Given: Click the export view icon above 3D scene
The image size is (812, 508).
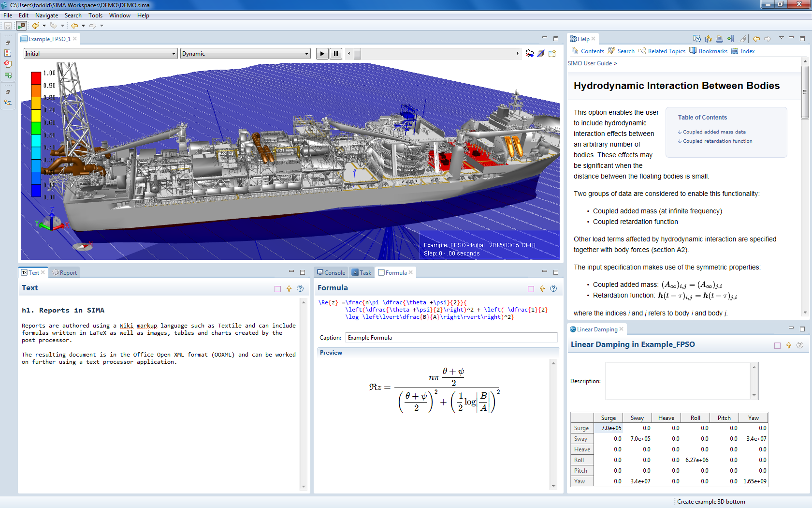Looking at the screenshot, I should click(552, 54).
